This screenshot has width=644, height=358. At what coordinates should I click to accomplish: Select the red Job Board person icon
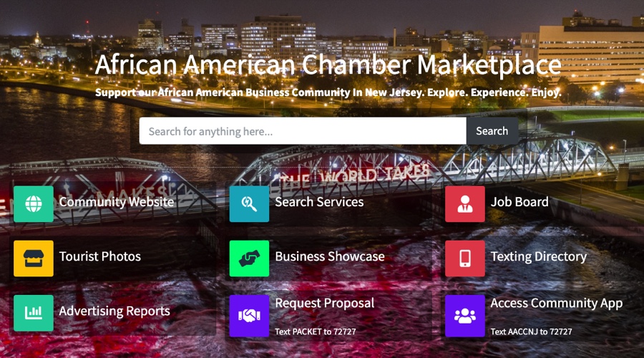pyautogui.click(x=465, y=204)
